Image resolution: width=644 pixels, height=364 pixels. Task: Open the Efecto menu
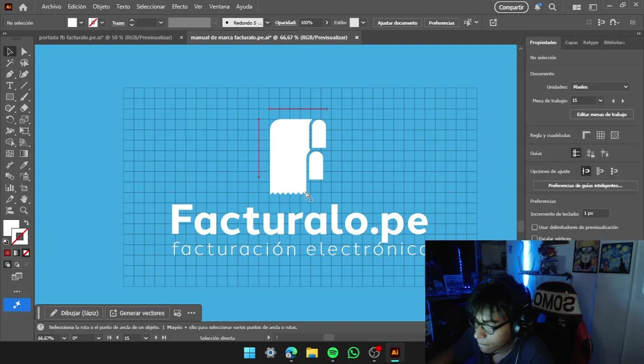coord(179,7)
